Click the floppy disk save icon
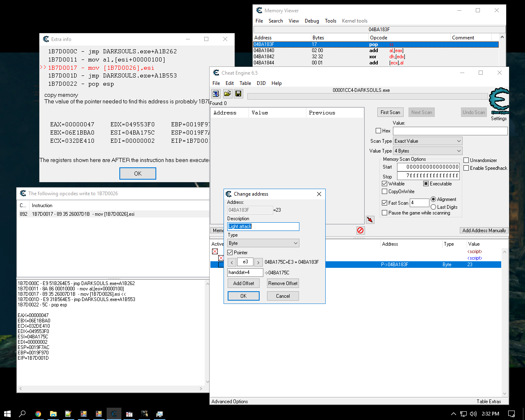This screenshot has width=525, height=420. click(x=238, y=94)
